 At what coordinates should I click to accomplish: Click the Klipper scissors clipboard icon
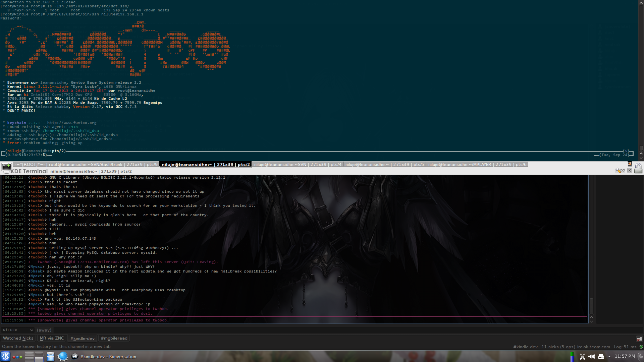pos(582,357)
